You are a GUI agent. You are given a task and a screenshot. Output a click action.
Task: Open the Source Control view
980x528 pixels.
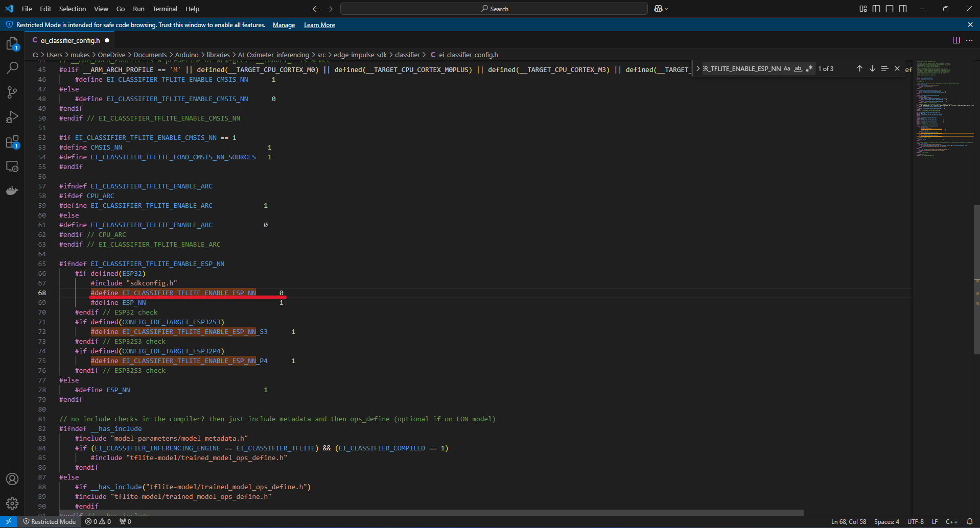coord(12,92)
